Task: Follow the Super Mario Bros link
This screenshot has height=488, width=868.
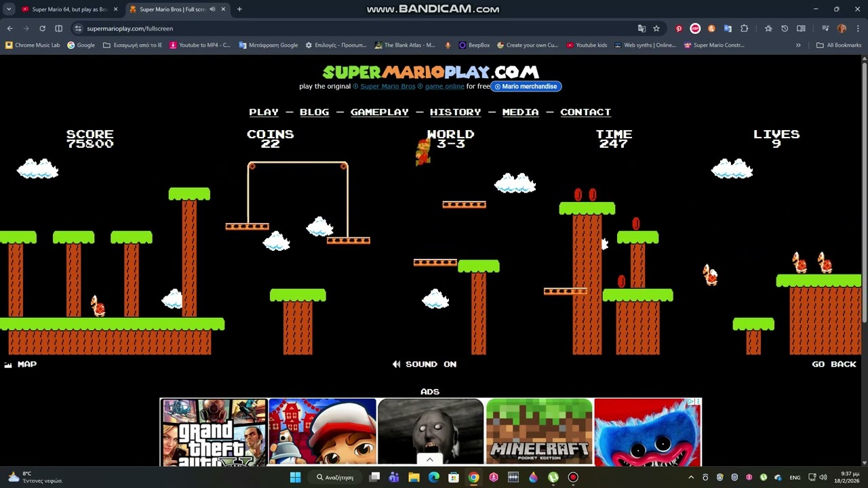Action: 388,86
